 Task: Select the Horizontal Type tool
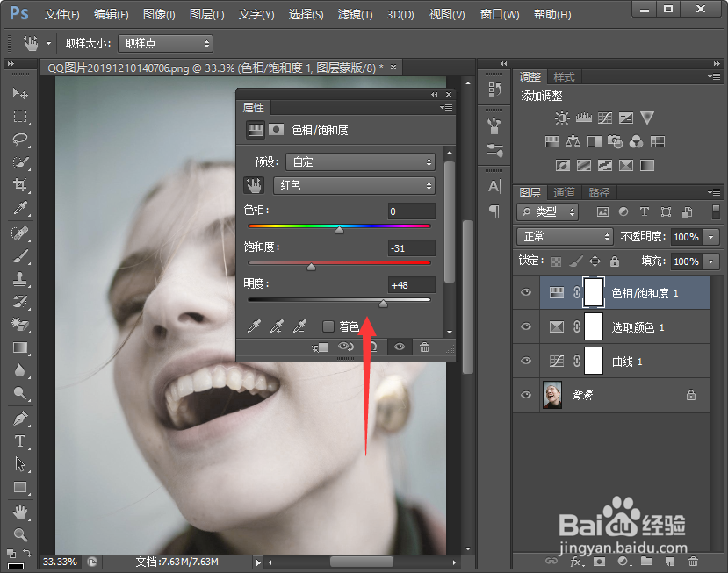pos(20,441)
